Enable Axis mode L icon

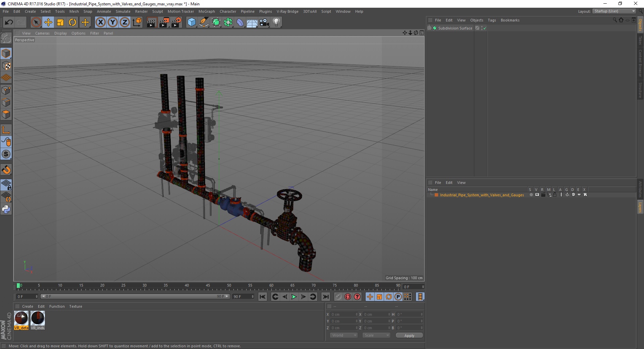pos(6,130)
